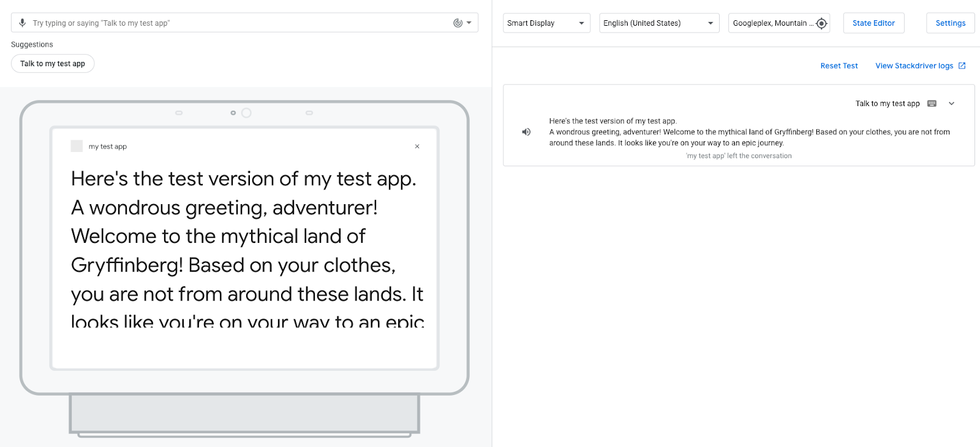The height and width of the screenshot is (447, 980).
Task: Click the current location target icon
Action: 821,23
